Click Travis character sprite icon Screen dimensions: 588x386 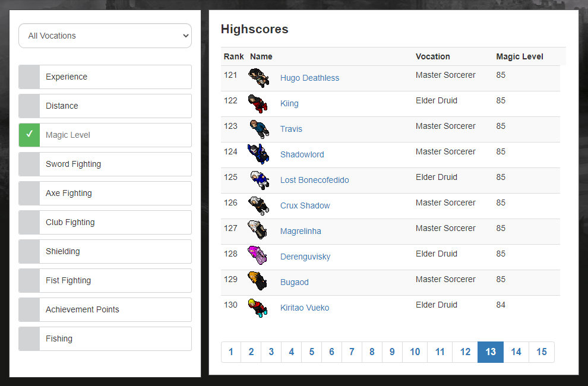point(258,129)
